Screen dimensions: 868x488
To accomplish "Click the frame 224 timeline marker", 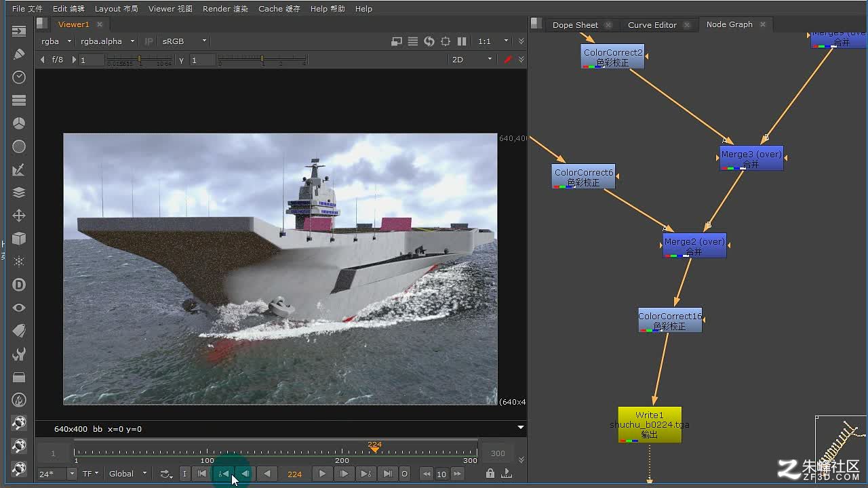I will point(374,446).
